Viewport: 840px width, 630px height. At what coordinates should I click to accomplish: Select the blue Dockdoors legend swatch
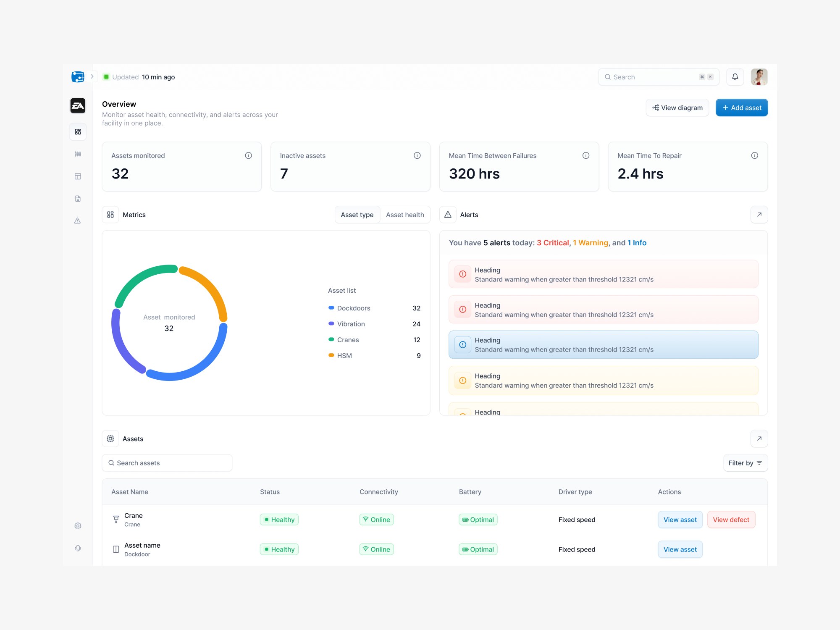point(331,308)
